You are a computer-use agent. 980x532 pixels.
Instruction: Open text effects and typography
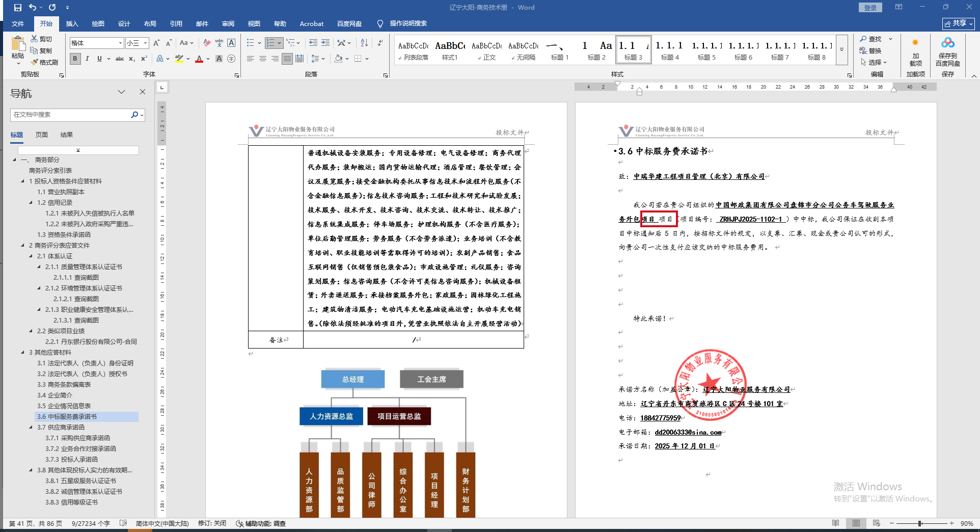click(x=160, y=59)
